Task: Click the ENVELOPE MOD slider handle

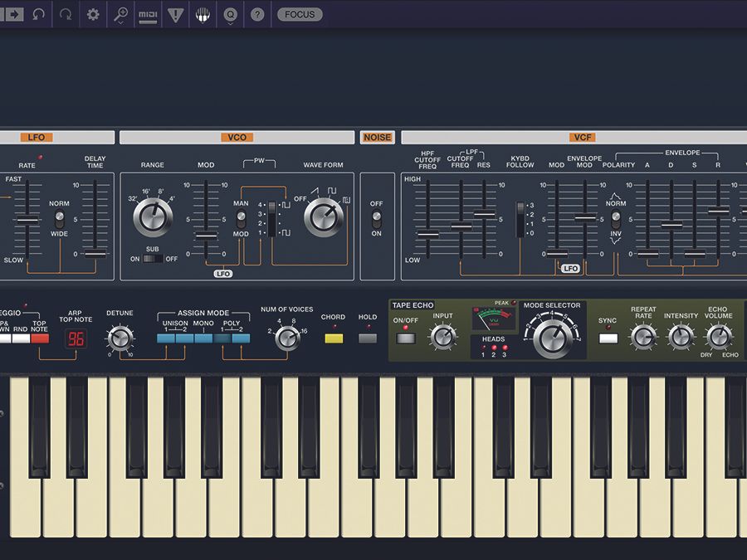Action: click(x=585, y=218)
